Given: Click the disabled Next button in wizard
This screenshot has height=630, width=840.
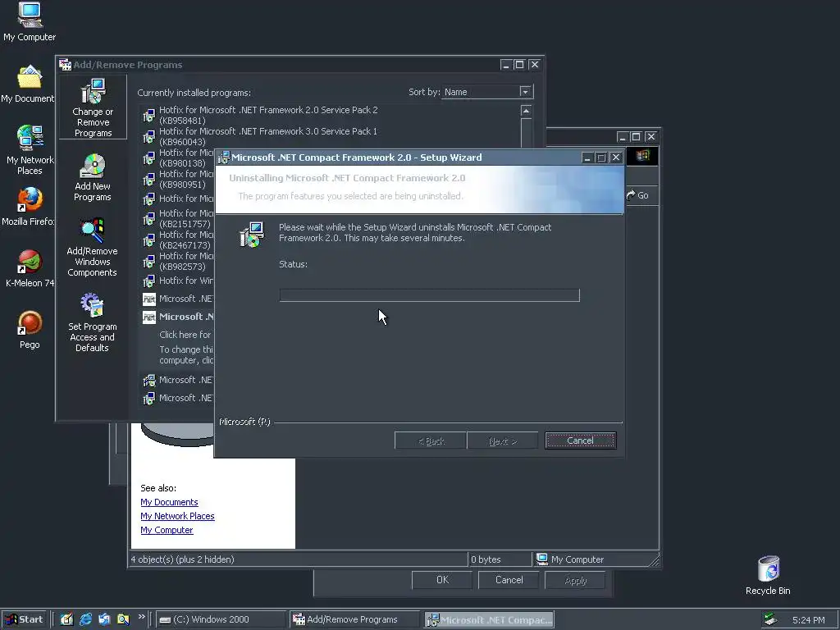Looking at the screenshot, I should pos(503,441).
